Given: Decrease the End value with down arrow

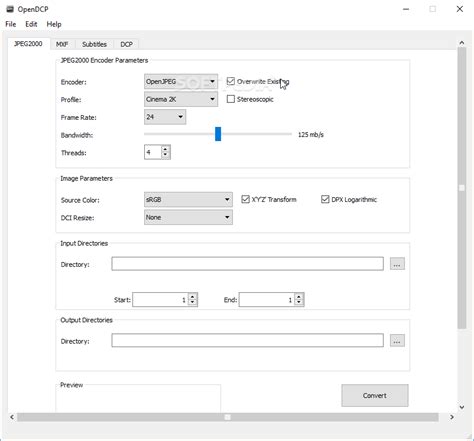Looking at the screenshot, I should pyautogui.click(x=299, y=303).
